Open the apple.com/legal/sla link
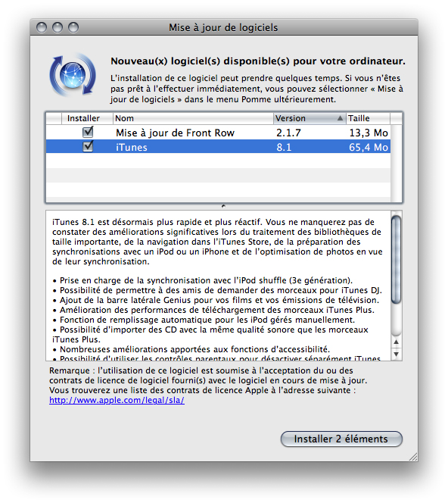448x503 pixels. click(x=117, y=400)
